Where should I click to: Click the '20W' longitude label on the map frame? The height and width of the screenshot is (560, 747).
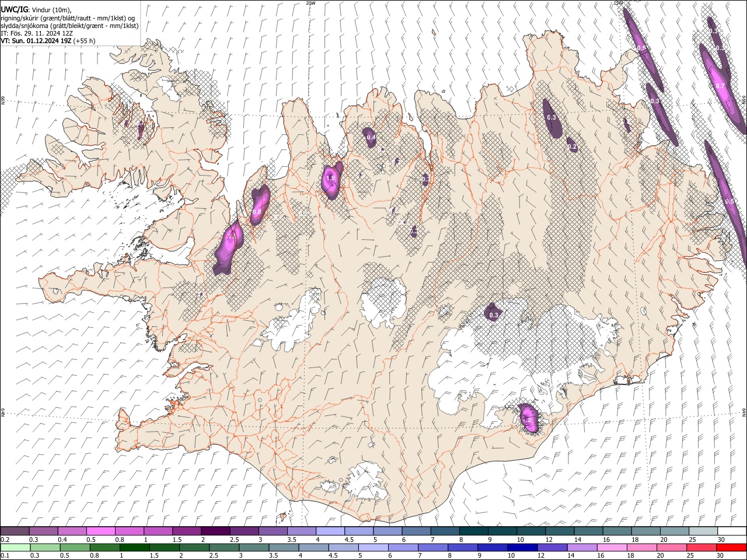point(310,3)
